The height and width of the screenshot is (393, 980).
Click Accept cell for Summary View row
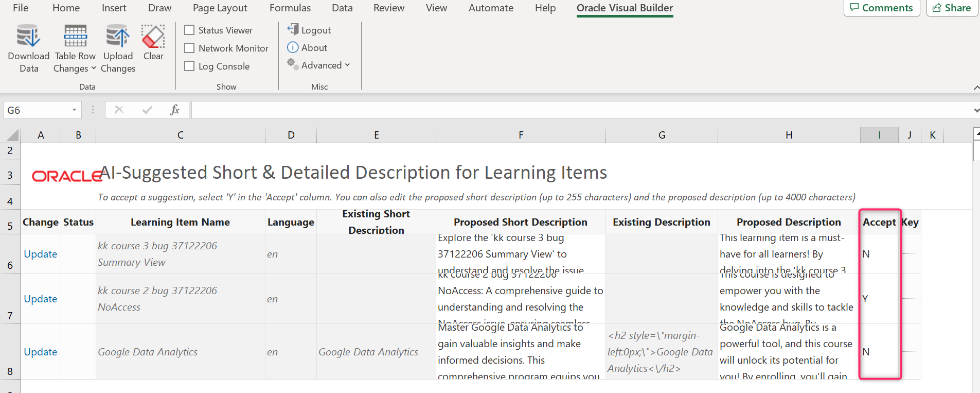[879, 254]
